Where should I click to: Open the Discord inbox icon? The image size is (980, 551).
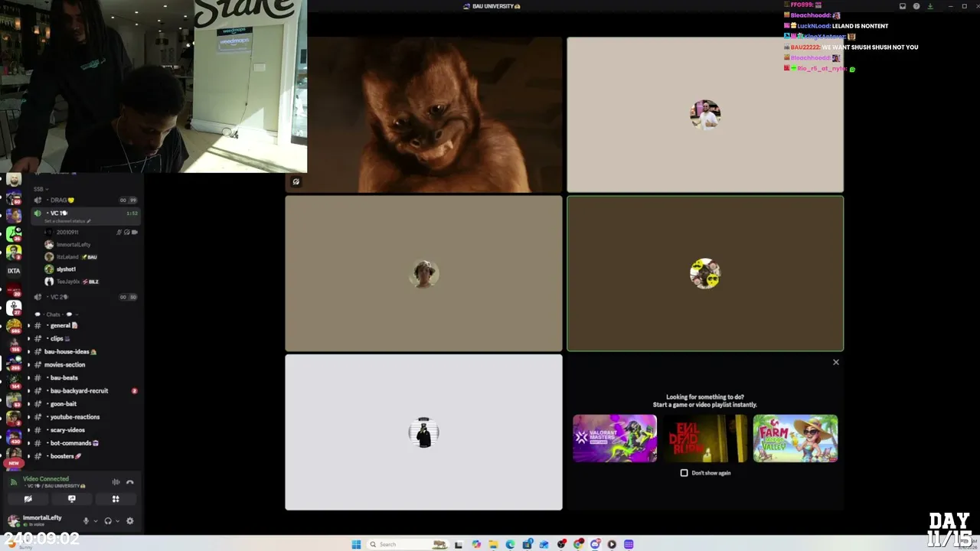coord(903,6)
